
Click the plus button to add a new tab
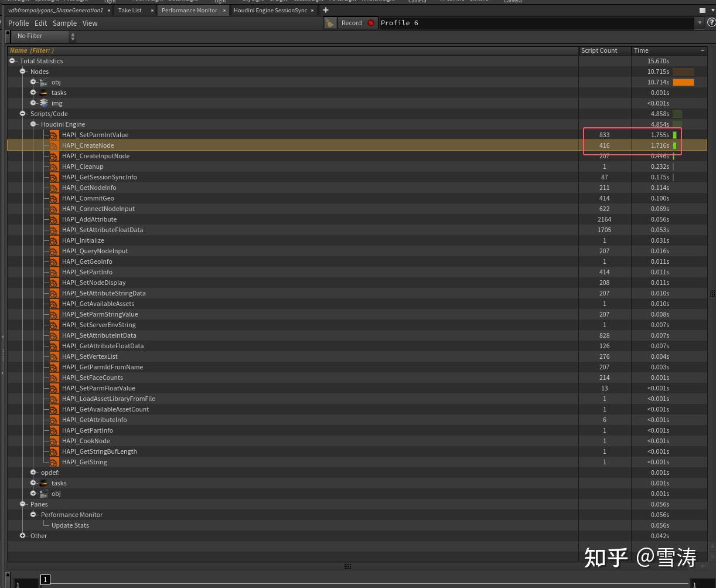(326, 10)
